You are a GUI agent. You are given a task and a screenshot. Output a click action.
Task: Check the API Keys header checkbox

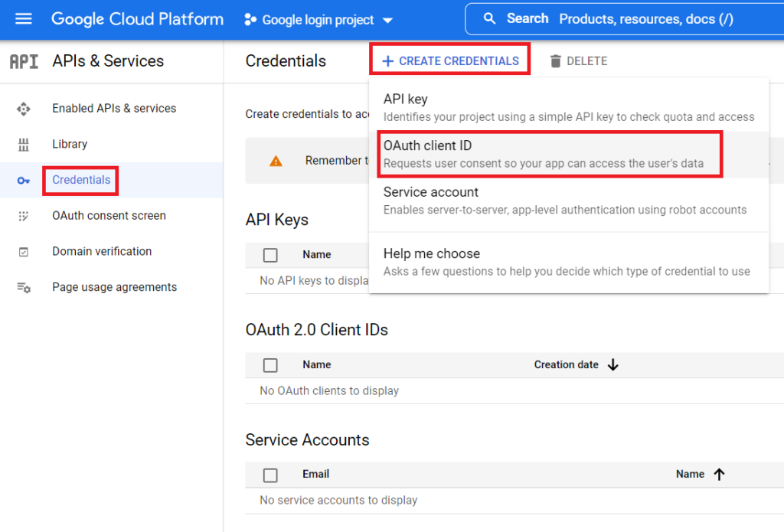pos(270,254)
